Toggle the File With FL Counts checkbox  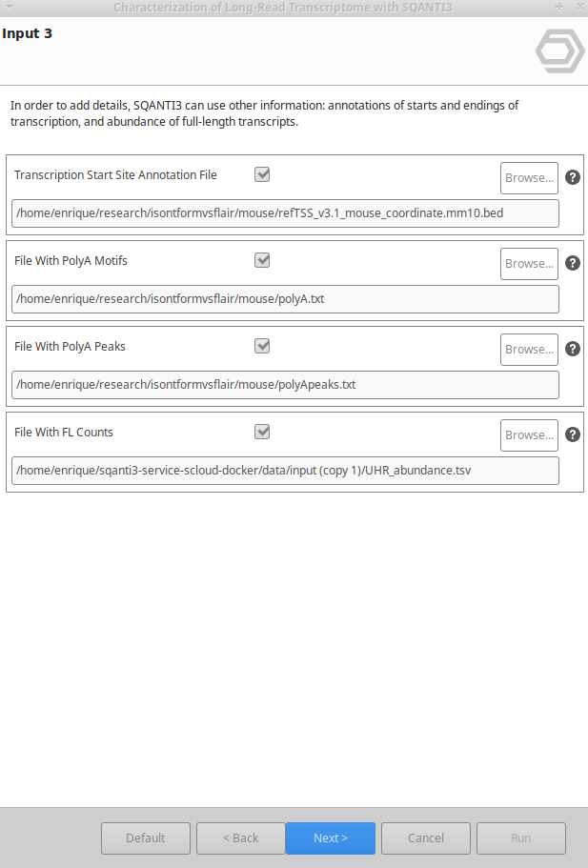click(x=262, y=432)
